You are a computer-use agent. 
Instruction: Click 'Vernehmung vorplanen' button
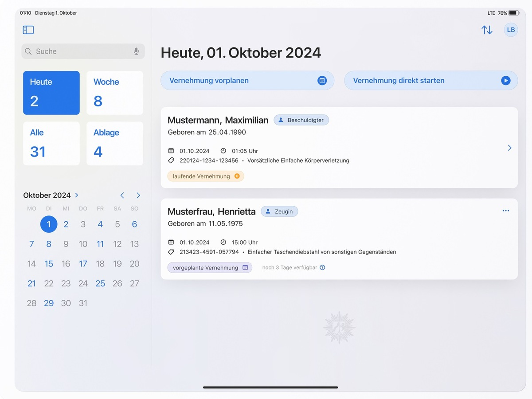[247, 81]
